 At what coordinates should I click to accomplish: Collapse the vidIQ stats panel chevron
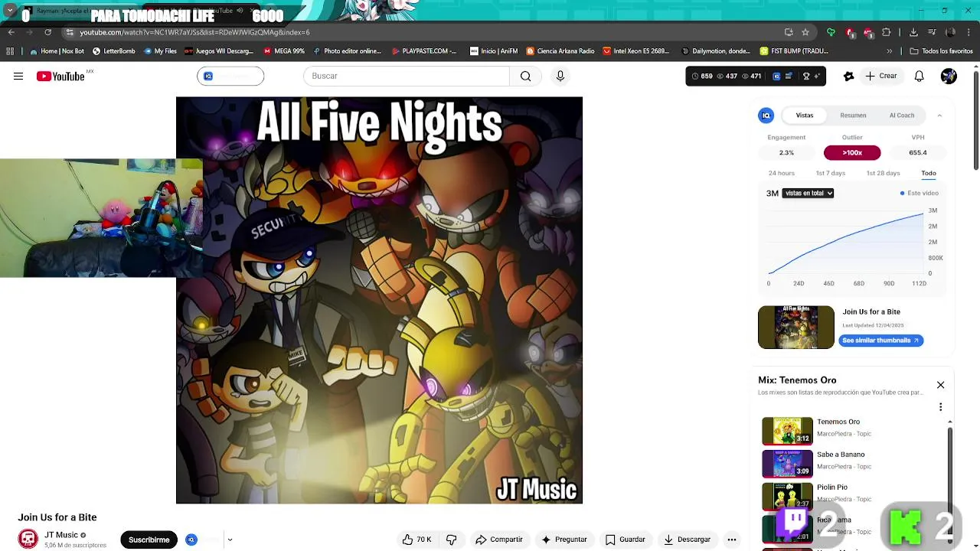pos(939,116)
